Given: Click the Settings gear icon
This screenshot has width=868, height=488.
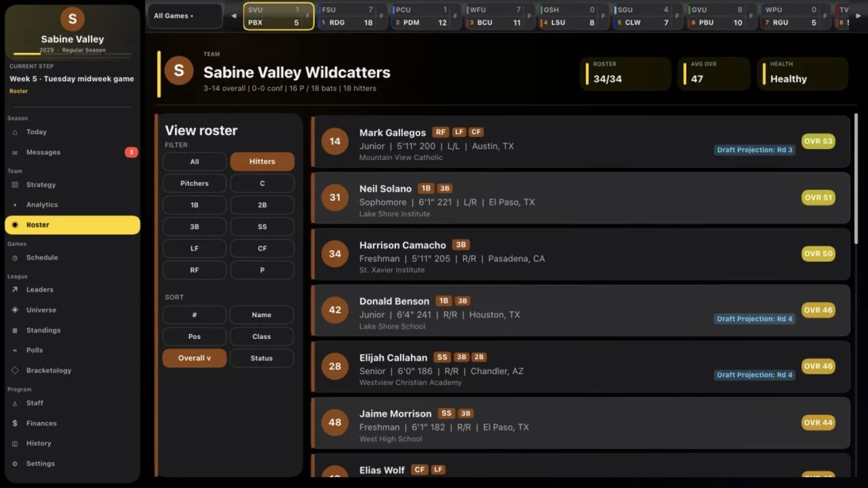Looking at the screenshot, I should click(x=15, y=464).
